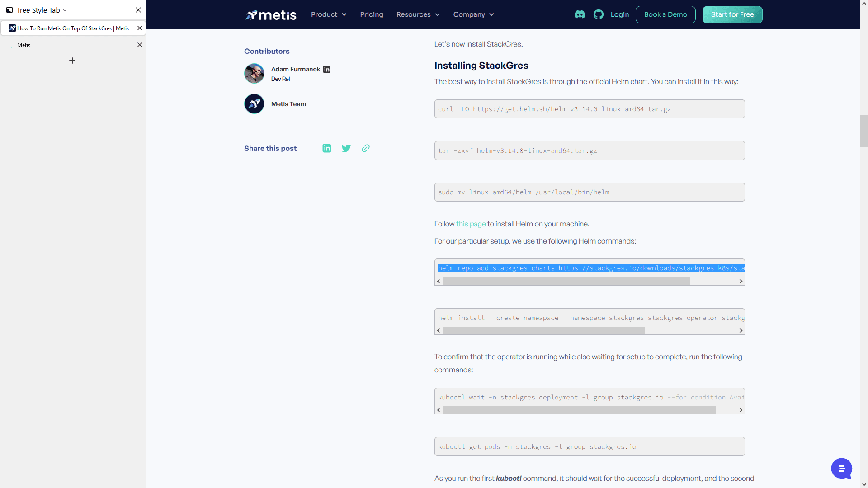Close the 'How To Run Metis' tab
This screenshot has width=868, height=488.
tap(140, 28)
